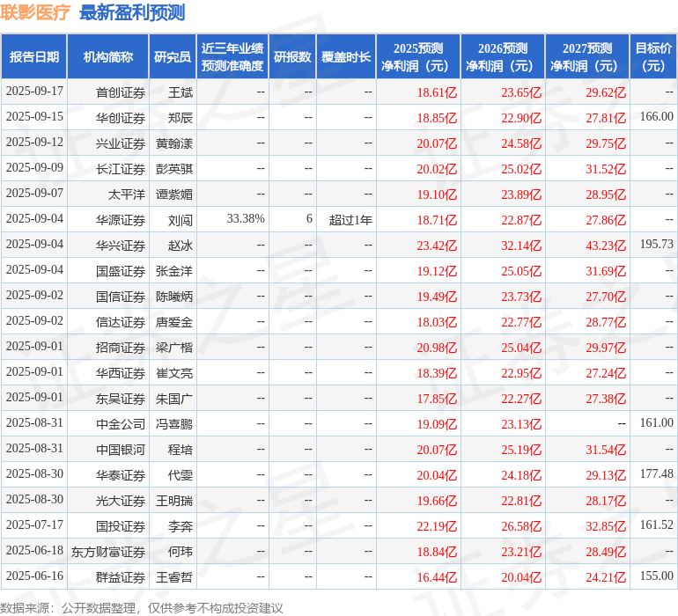Click the 2027预测净利润 column header
The height and width of the screenshot is (616, 678).
[x=587, y=57]
